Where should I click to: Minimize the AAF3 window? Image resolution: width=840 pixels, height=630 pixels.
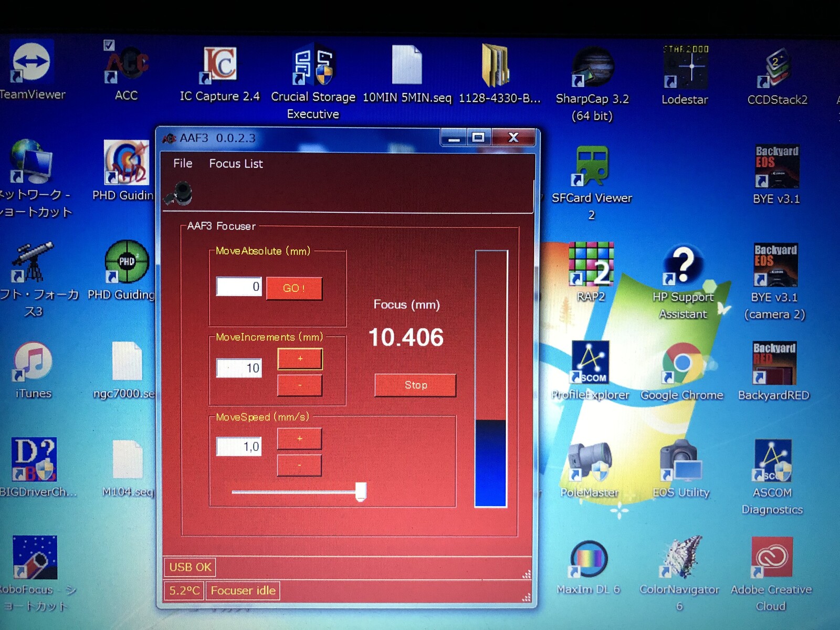point(455,138)
